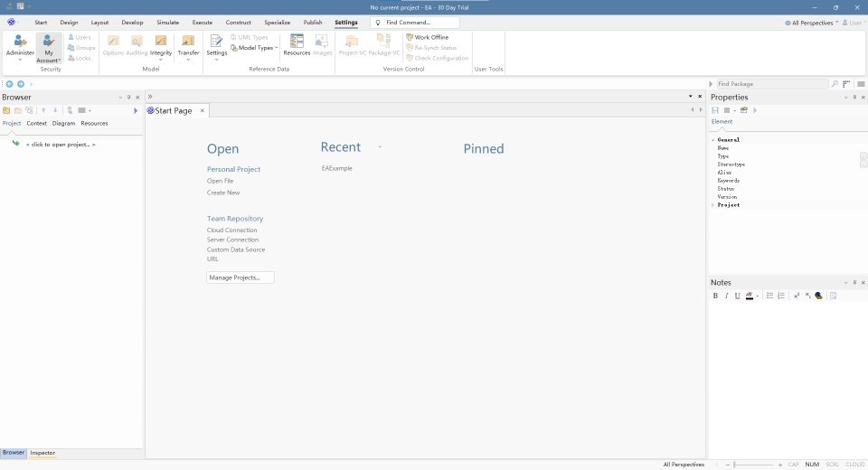Screen dimensions: 868x470
Task: Open the Transfer ribbon button
Action: (188, 47)
